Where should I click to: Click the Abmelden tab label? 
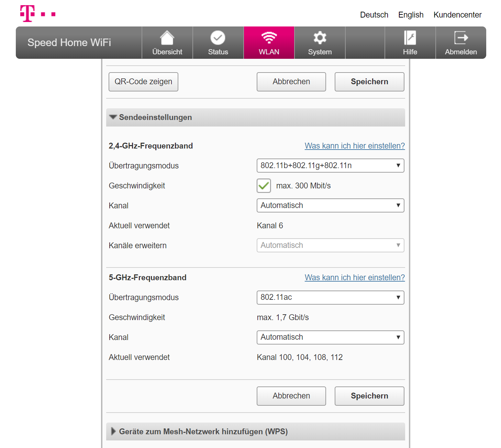pos(461,52)
